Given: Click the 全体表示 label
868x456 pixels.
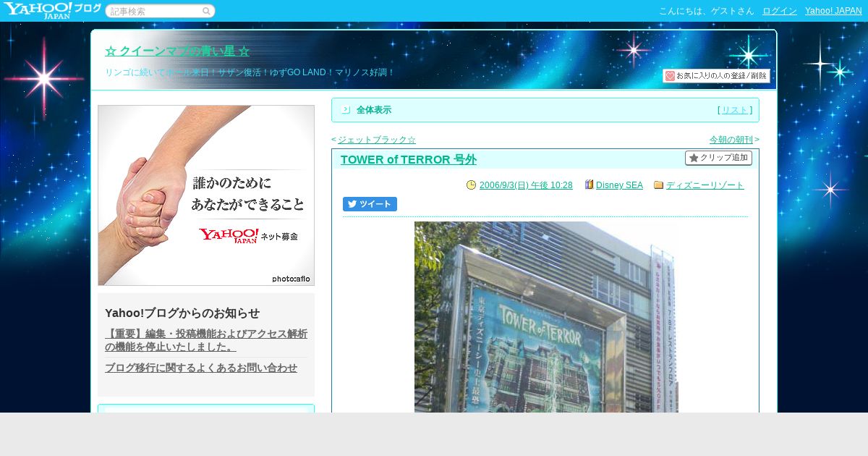Looking at the screenshot, I should coord(374,110).
